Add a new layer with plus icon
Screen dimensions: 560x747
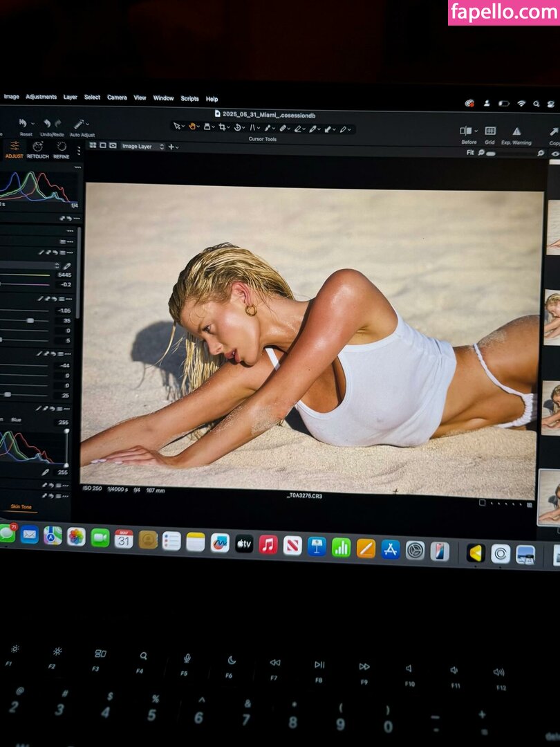(x=171, y=147)
